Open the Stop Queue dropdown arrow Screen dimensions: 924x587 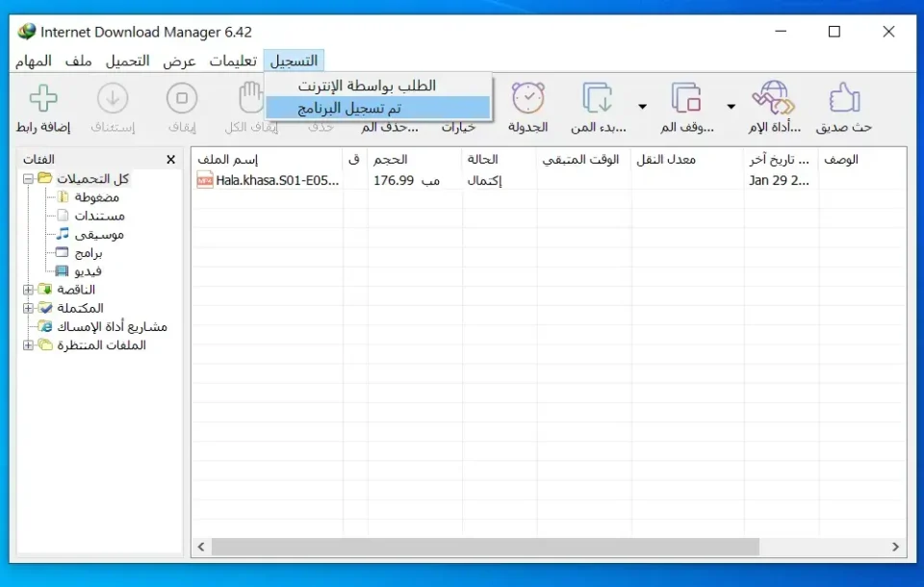point(731,106)
